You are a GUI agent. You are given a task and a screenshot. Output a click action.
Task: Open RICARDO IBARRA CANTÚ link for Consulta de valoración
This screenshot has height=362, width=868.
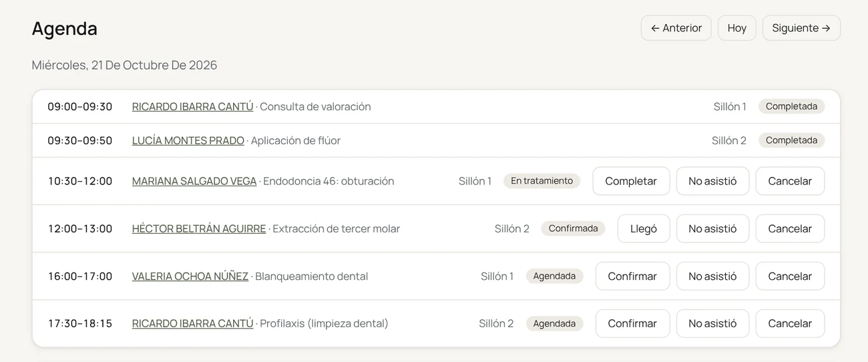(x=192, y=106)
